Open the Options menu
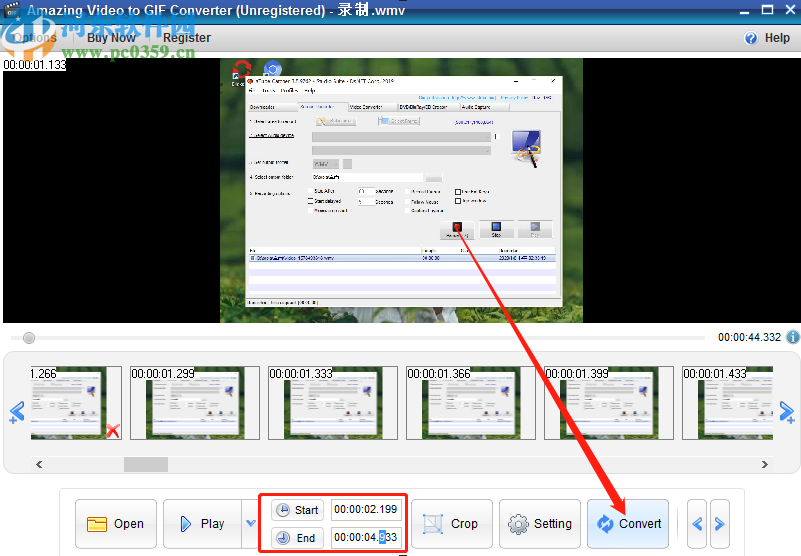Screen dimensions: 801x556 coord(34,38)
